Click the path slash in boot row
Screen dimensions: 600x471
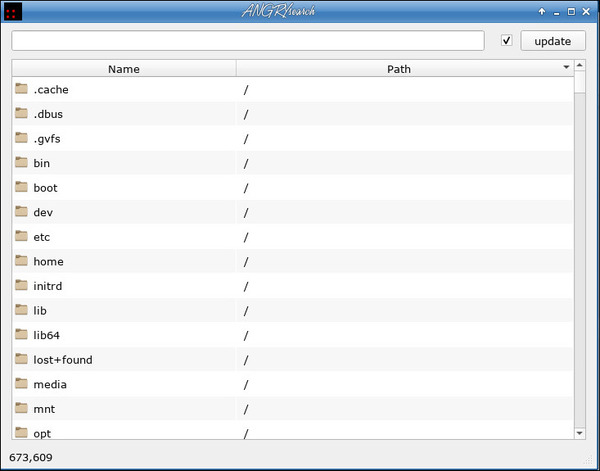(246, 188)
